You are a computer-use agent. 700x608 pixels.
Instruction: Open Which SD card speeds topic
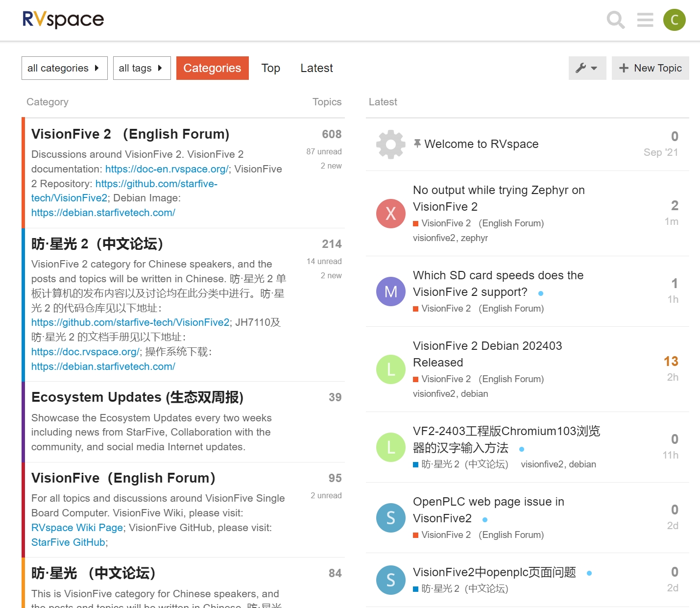(498, 284)
